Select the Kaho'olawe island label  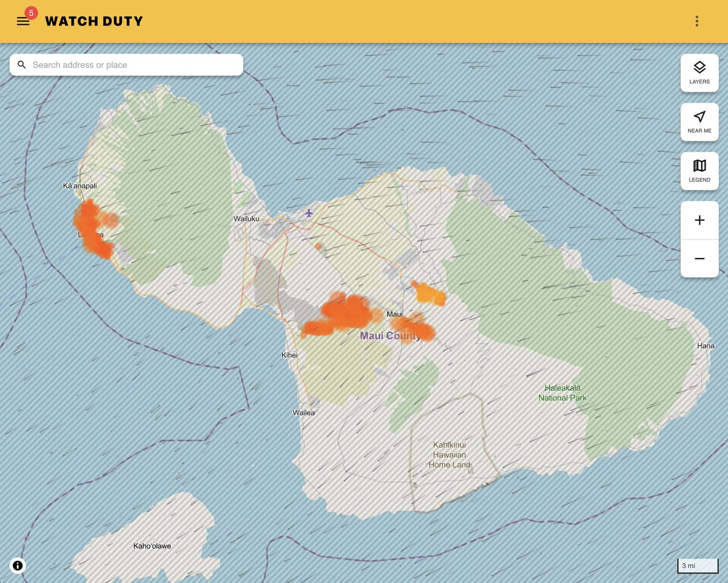tap(152, 545)
